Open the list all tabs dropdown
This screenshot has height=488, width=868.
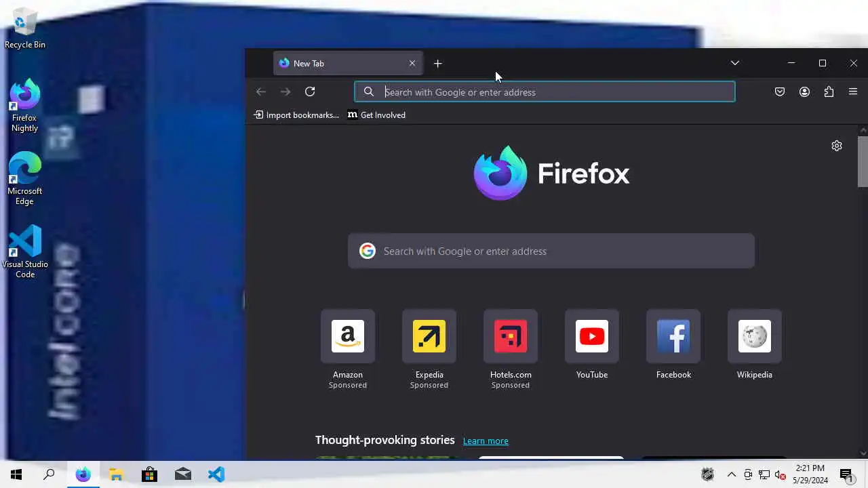(735, 63)
